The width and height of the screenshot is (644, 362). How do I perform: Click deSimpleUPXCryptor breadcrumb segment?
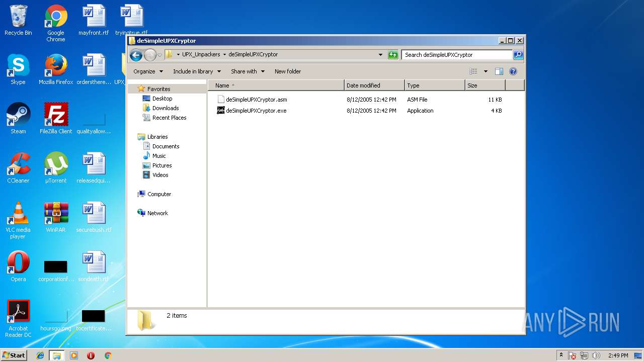click(253, 55)
